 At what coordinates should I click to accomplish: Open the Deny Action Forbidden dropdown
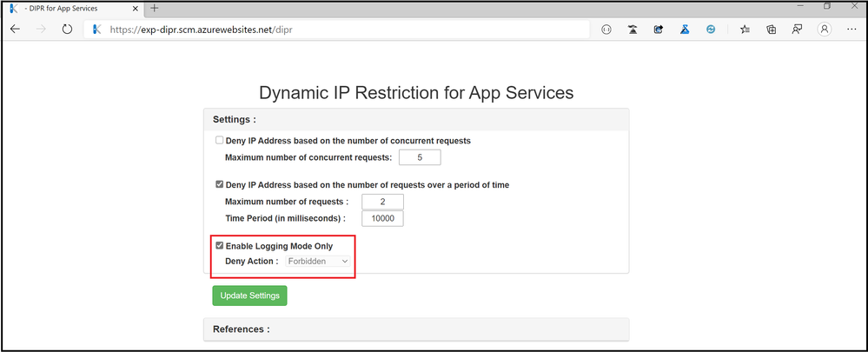coord(318,261)
